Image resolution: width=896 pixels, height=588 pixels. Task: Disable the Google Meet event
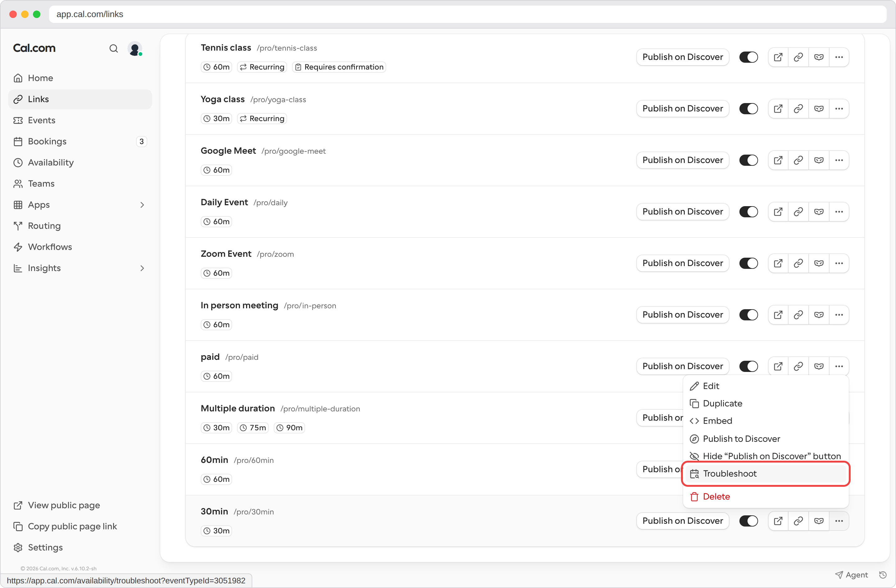[748, 160]
